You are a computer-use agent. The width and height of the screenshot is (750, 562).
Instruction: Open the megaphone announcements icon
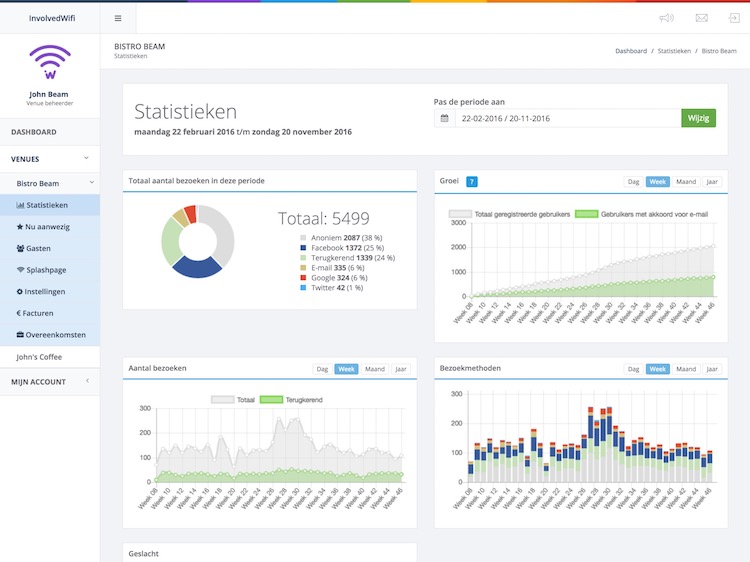(x=666, y=18)
